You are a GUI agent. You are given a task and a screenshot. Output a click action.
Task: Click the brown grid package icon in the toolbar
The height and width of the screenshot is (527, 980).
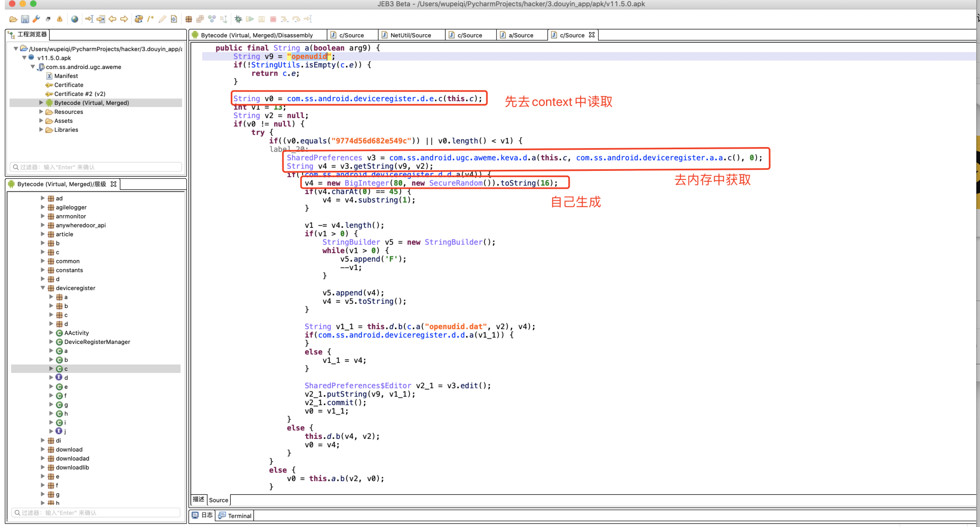click(188, 19)
